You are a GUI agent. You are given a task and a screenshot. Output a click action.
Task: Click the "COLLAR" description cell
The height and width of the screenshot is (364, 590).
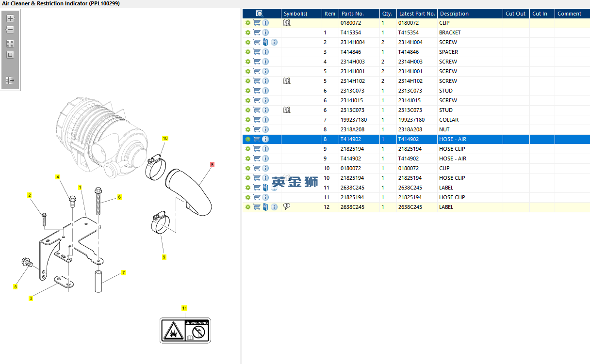click(470, 120)
